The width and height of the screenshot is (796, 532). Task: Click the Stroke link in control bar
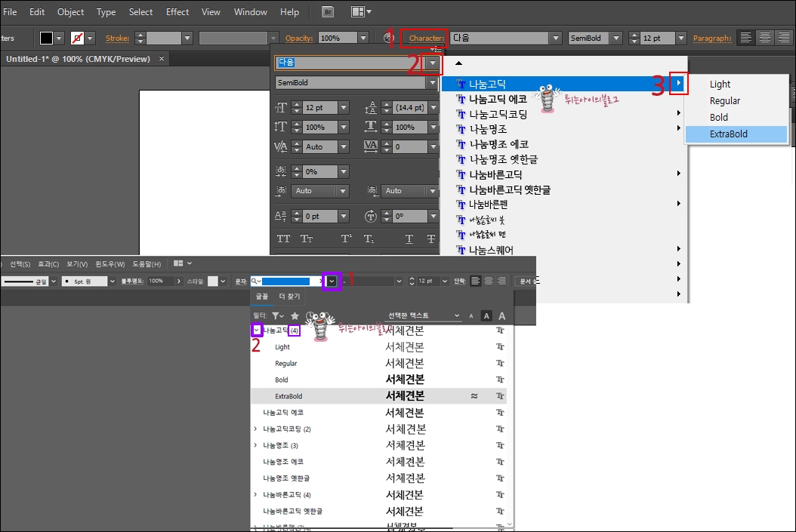[117, 38]
